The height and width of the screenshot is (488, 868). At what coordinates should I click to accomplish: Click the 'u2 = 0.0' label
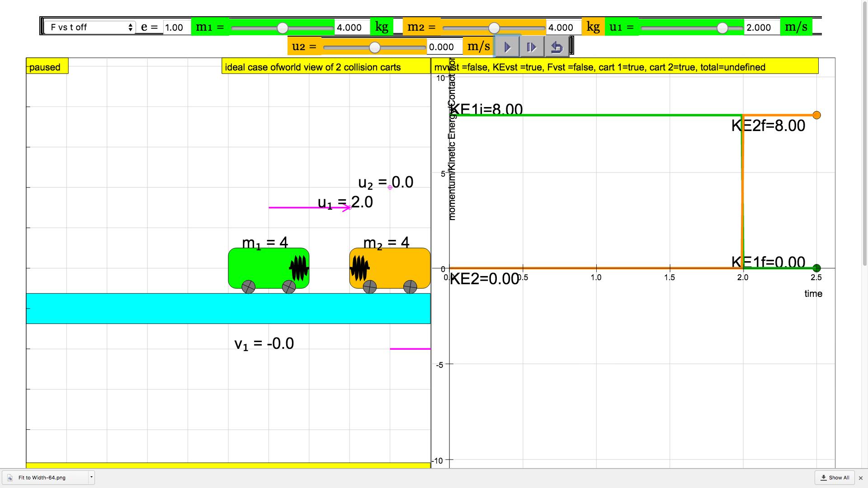[386, 183]
